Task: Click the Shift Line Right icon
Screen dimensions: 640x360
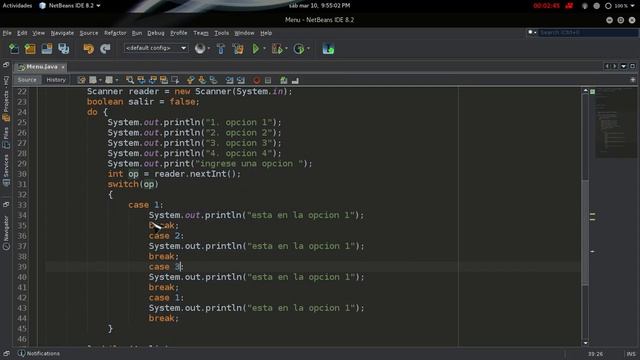Action: [241, 80]
